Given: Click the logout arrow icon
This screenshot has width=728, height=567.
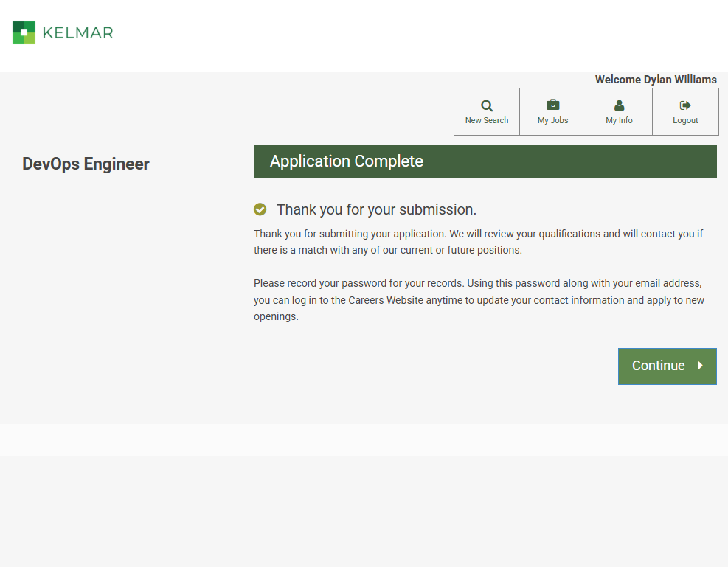Looking at the screenshot, I should 685,105.
